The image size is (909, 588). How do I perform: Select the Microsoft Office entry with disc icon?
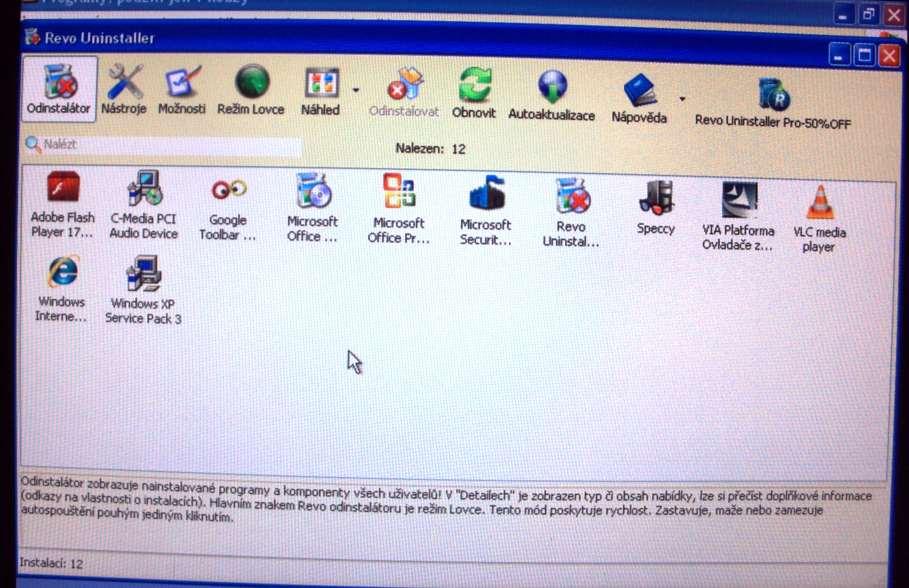pos(312,208)
